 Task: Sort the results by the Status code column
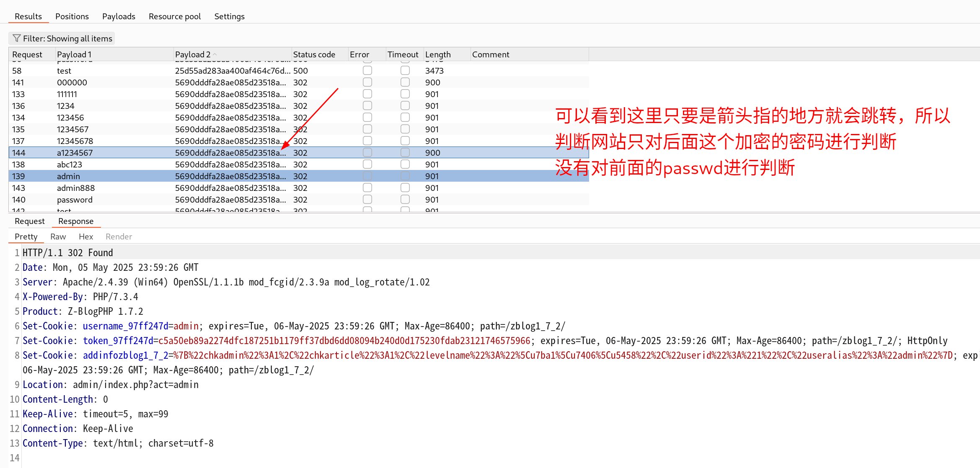[x=314, y=54]
